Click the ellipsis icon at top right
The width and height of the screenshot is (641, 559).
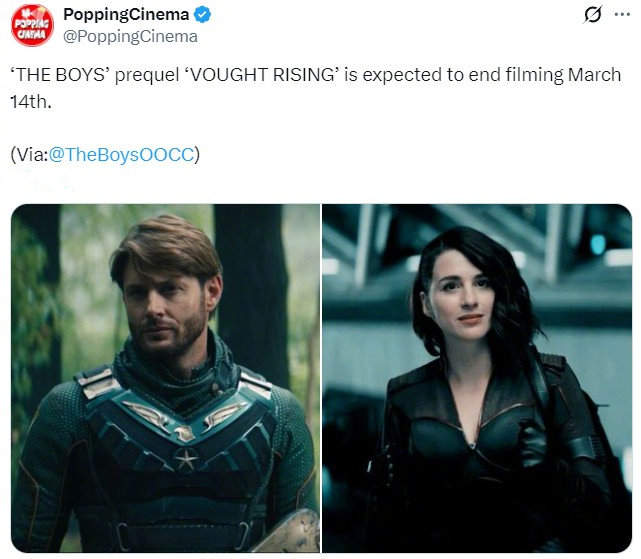622,14
